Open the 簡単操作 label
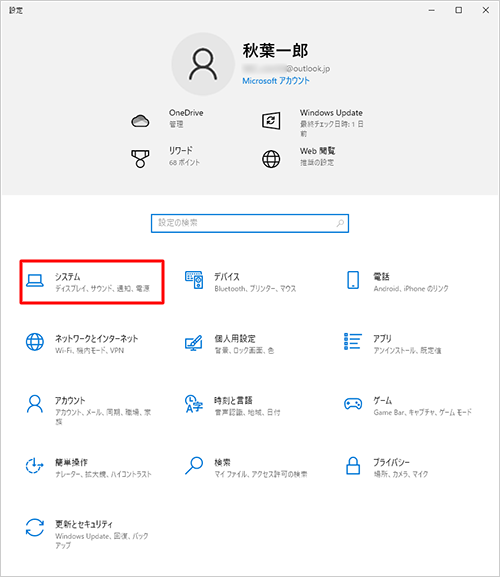Screen dimensions: 500x577 click(71, 462)
